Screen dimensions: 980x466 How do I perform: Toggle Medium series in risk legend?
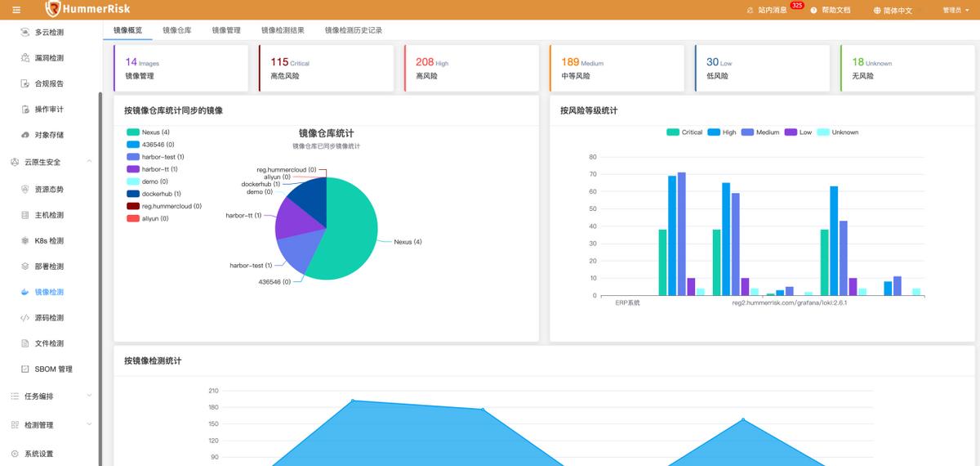(x=760, y=132)
